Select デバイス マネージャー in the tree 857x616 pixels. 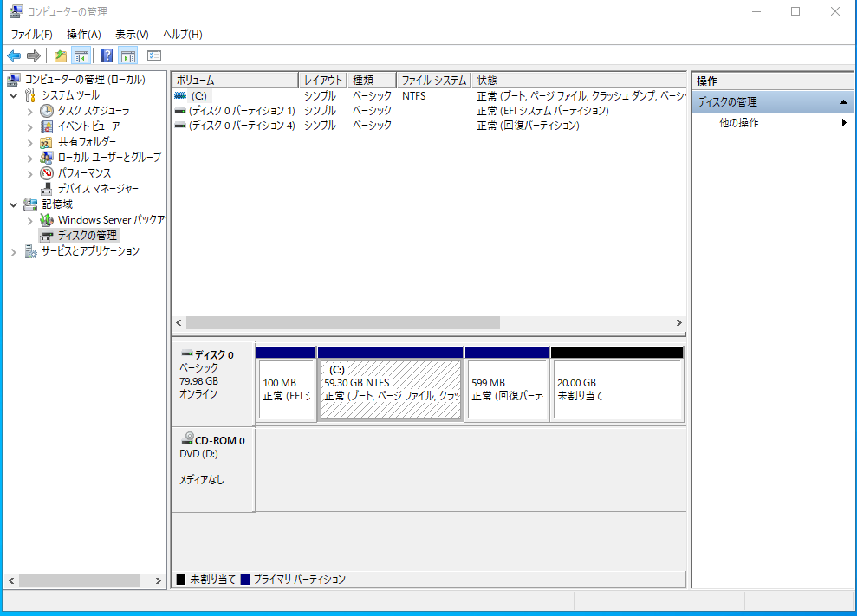tap(97, 189)
